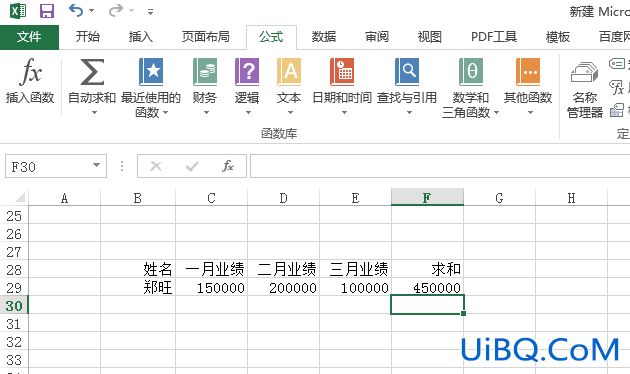The height and width of the screenshot is (374, 630).
Task: Click the formula bar enter checkmark icon
Action: (x=192, y=166)
